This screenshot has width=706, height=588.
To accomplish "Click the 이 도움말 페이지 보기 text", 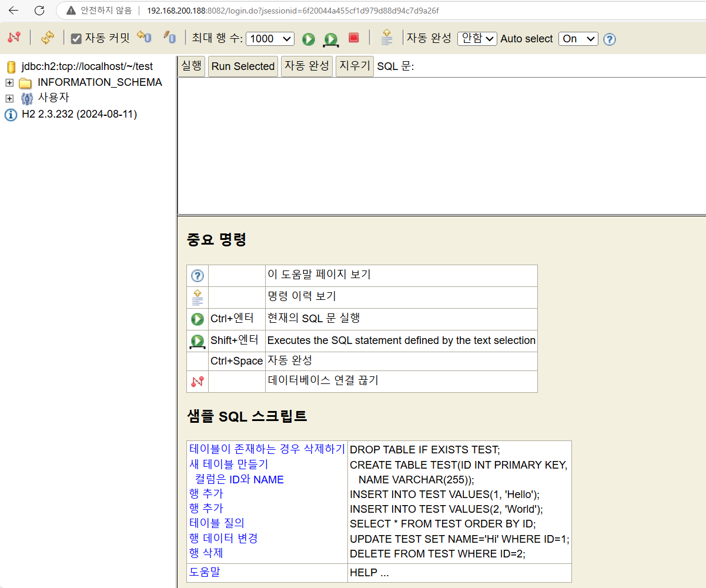I will (319, 275).
